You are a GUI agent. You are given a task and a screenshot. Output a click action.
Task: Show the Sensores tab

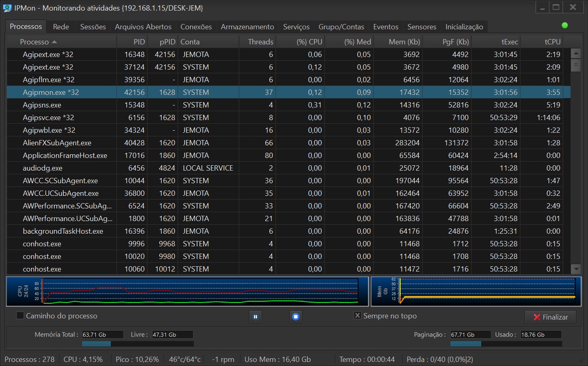[x=422, y=27]
